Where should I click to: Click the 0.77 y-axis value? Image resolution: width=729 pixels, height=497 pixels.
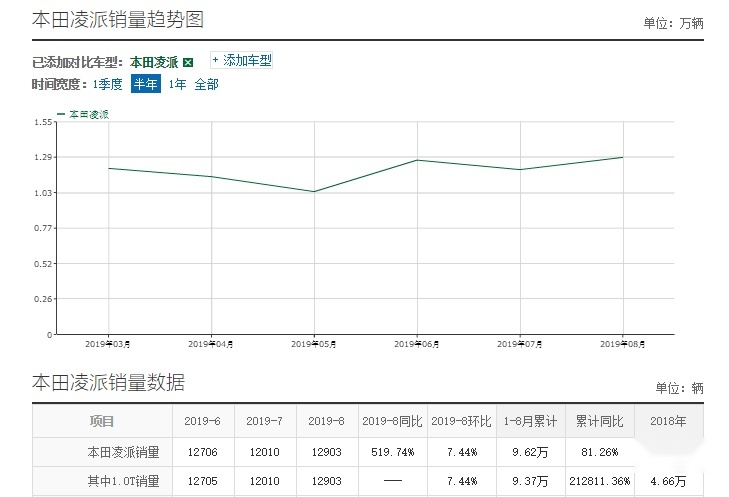(x=43, y=228)
